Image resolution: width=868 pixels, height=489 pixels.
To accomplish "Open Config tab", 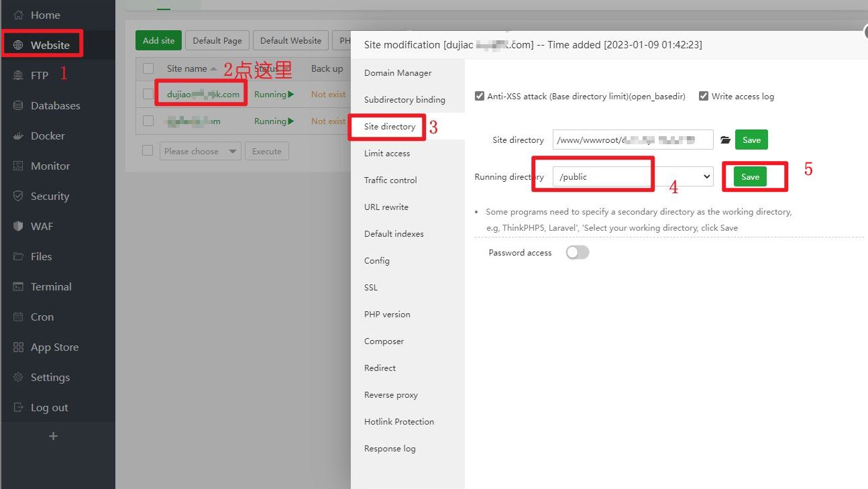I will [x=377, y=260].
